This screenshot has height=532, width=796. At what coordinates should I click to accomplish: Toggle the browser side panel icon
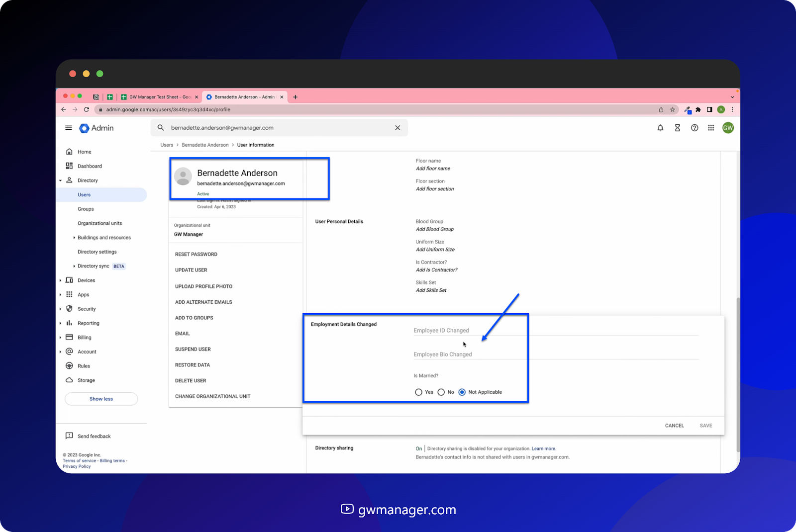(709, 109)
